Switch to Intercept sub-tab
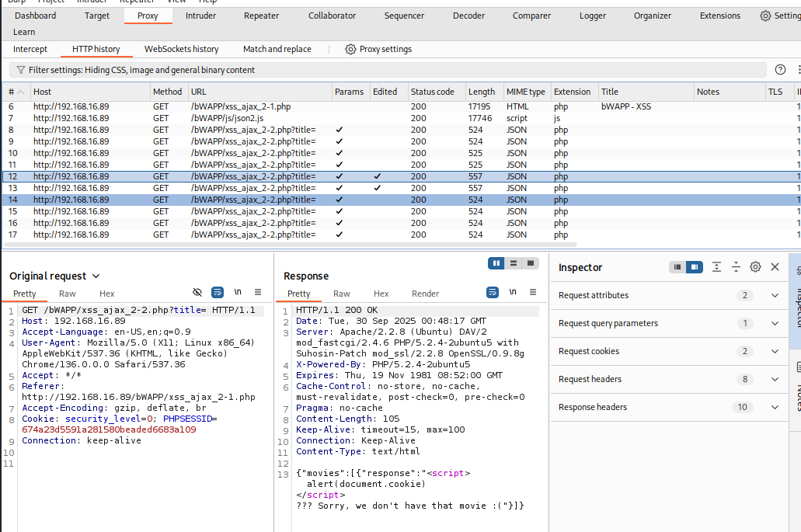This screenshot has width=801, height=532. (x=30, y=49)
